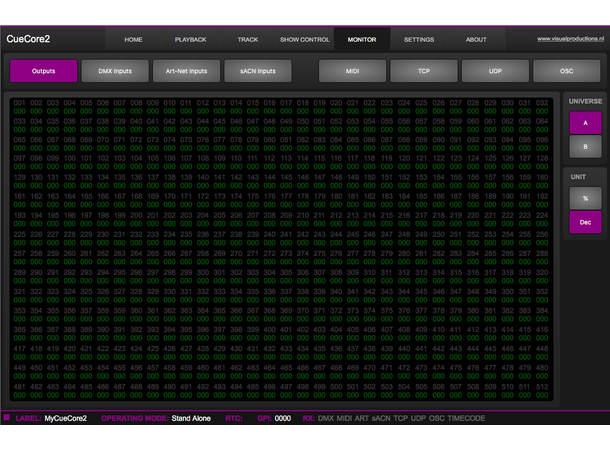
Task: Select the MONITOR tab
Action: pyautogui.click(x=362, y=39)
